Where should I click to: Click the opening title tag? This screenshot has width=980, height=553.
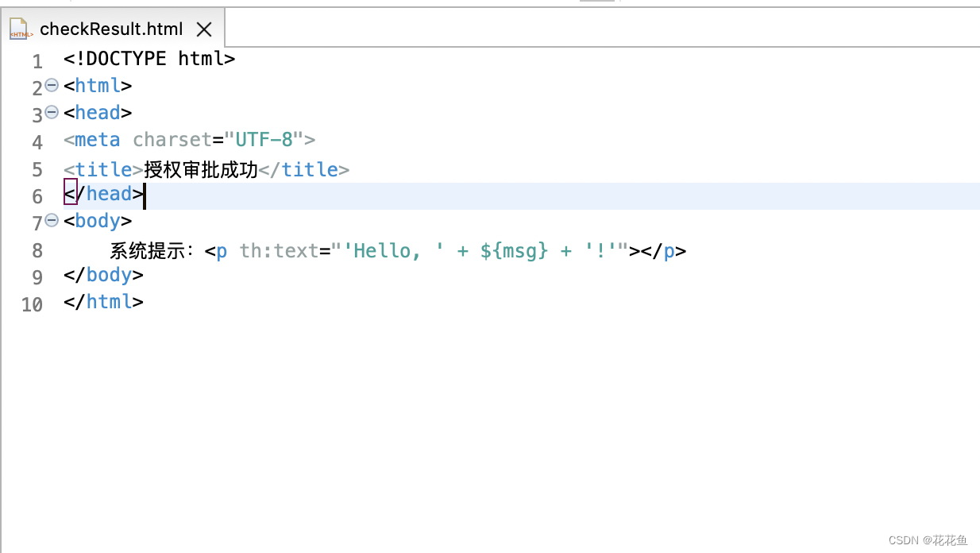tap(103, 169)
